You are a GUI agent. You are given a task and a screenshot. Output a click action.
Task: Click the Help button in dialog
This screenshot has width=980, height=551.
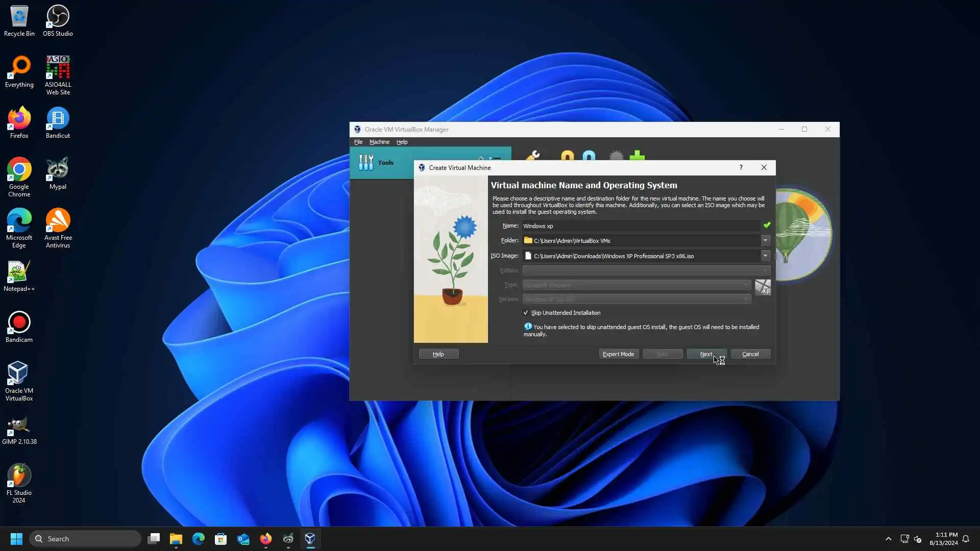point(438,354)
